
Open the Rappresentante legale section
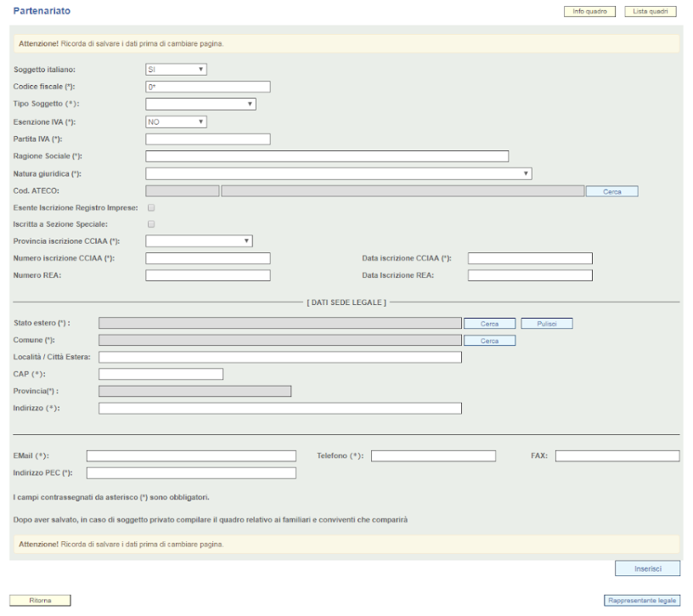coord(641,601)
